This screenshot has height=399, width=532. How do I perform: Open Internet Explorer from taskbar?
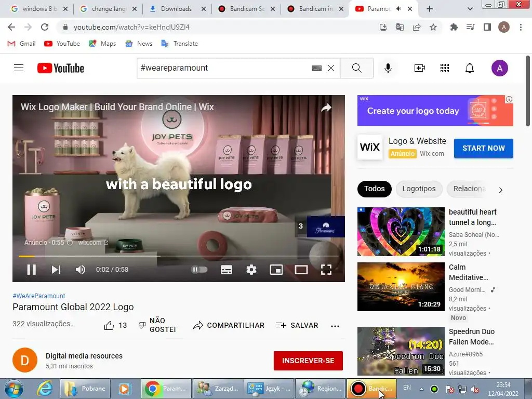click(45, 389)
